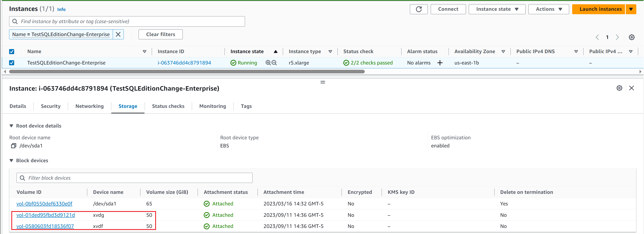The height and width of the screenshot is (234, 644).
Task: Toggle sort order on Instance state column
Action: tap(275, 51)
